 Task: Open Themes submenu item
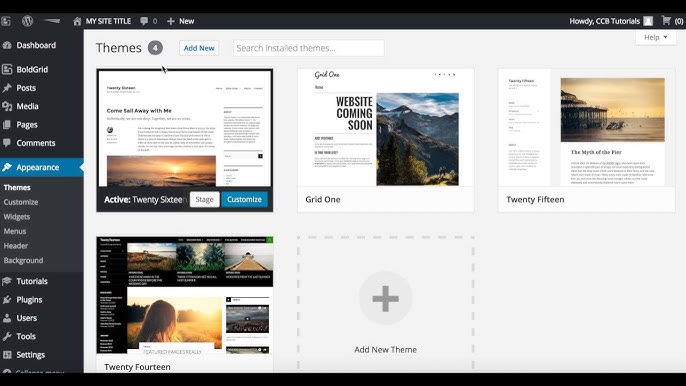(x=17, y=187)
